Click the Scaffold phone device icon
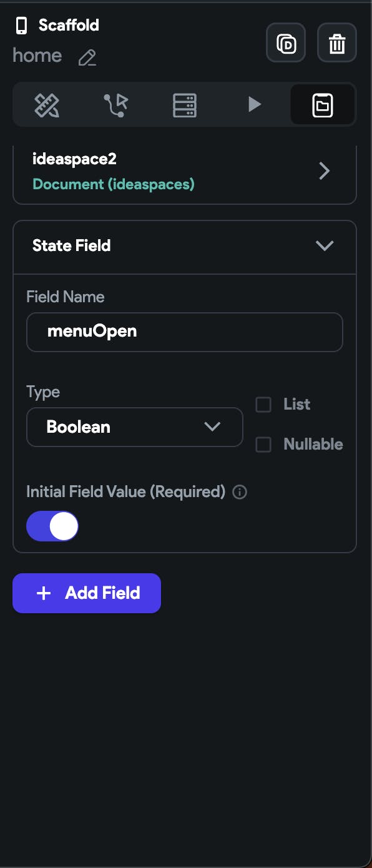The image size is (372, 868). 22,26
